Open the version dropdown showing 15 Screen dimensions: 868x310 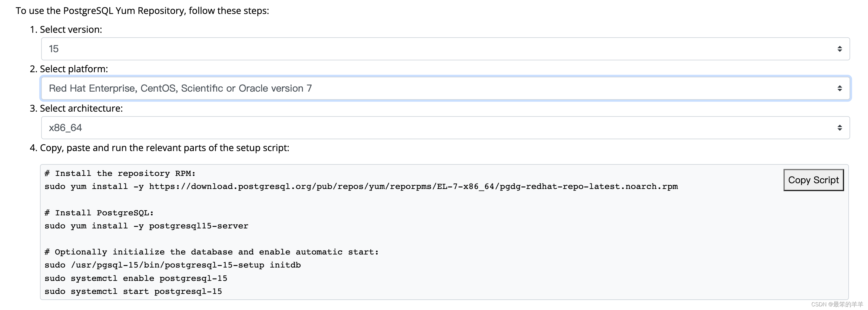[445, 49]
